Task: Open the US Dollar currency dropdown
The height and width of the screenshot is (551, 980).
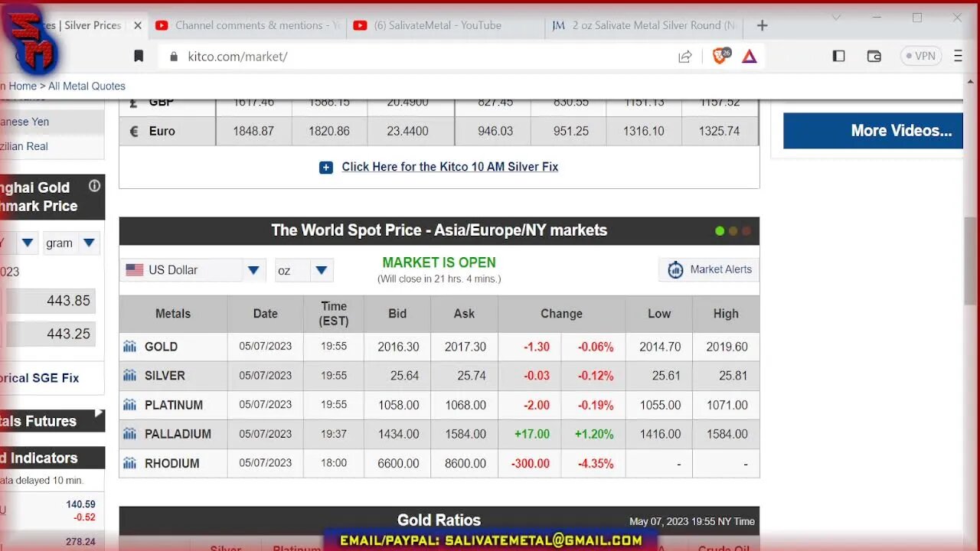Action: (193, 269)
